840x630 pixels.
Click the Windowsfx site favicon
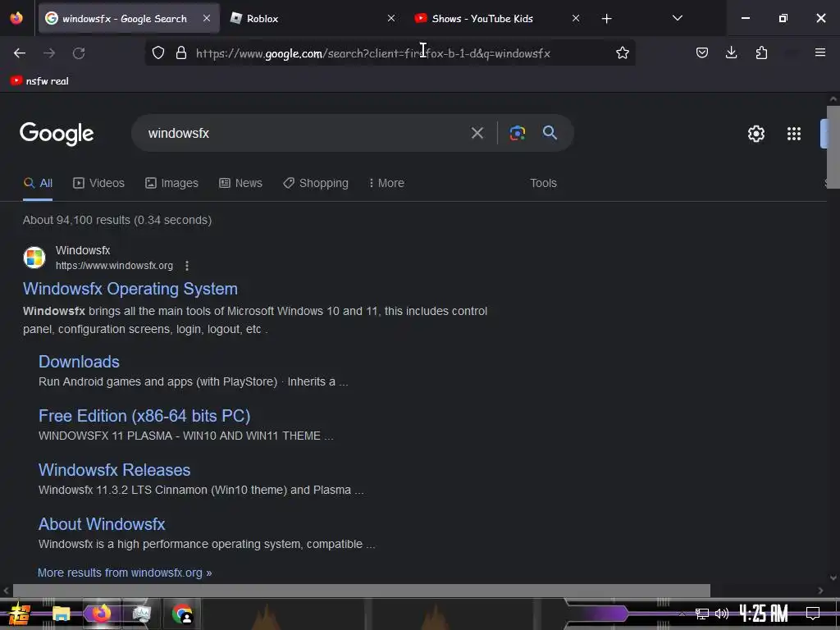pos(34,258)
